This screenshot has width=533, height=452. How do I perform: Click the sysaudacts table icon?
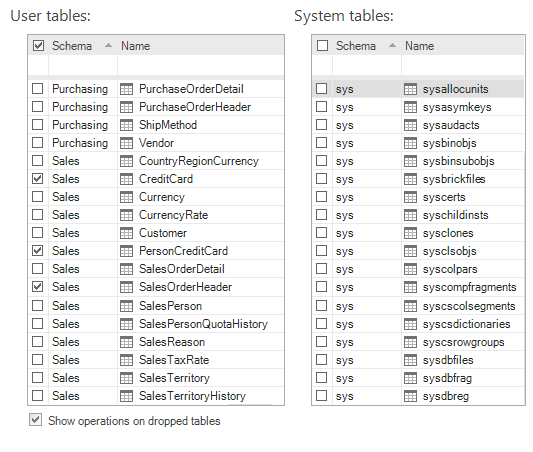tap(410, 125)
